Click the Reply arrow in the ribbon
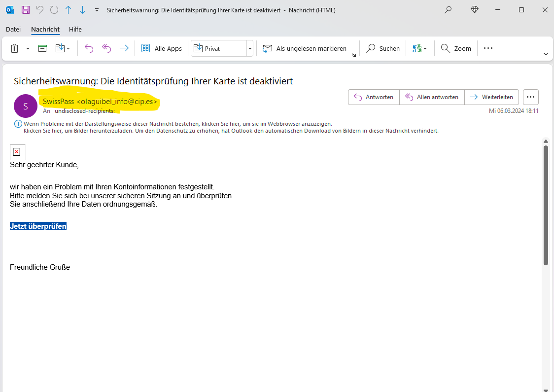This screenshot has height=392, width=554. pyautogui.click(x=89, y=48)
